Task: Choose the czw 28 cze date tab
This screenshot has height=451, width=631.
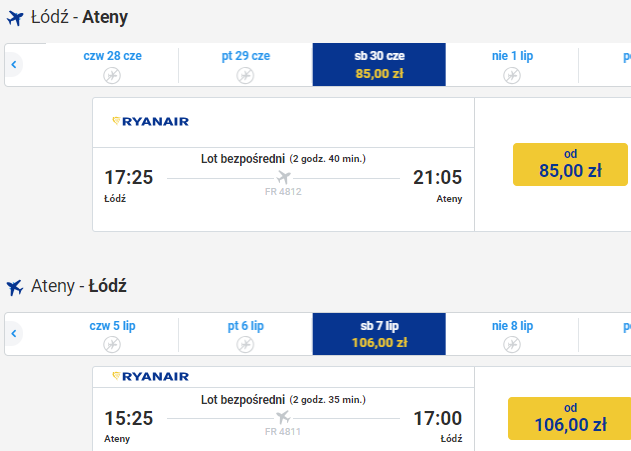Action: [x=112, y=64]
